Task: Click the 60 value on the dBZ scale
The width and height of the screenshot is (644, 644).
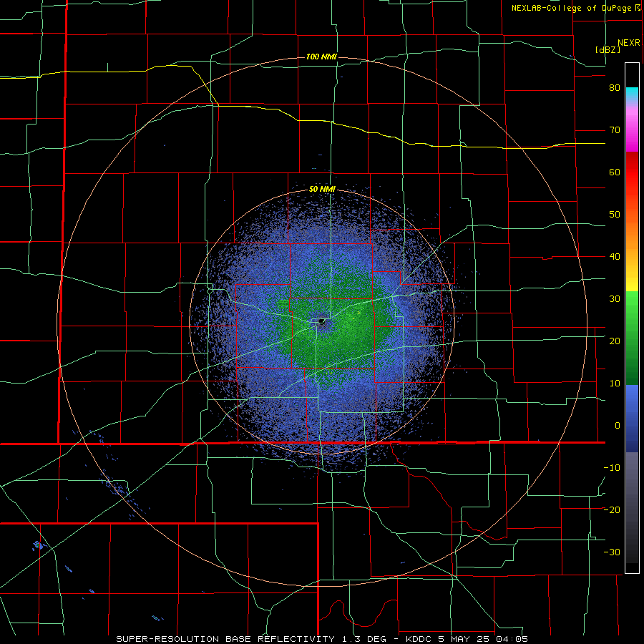Action: [615, 172]
